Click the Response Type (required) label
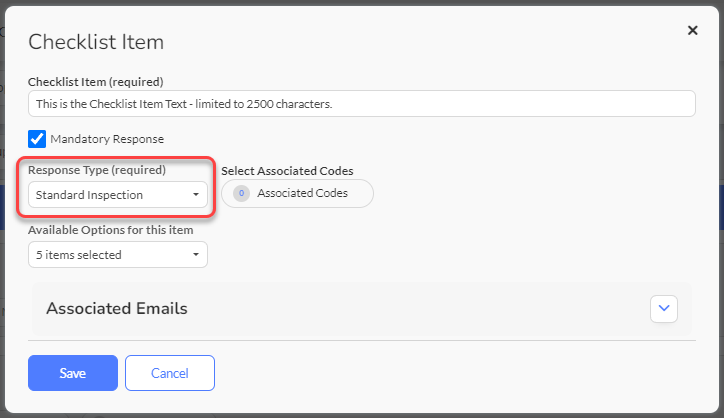The height and width of the screenshot is (418, 724). (x=97, y=170)
